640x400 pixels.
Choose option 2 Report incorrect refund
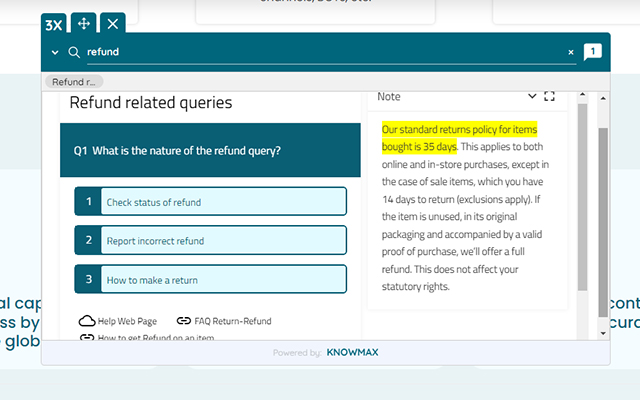210,240
